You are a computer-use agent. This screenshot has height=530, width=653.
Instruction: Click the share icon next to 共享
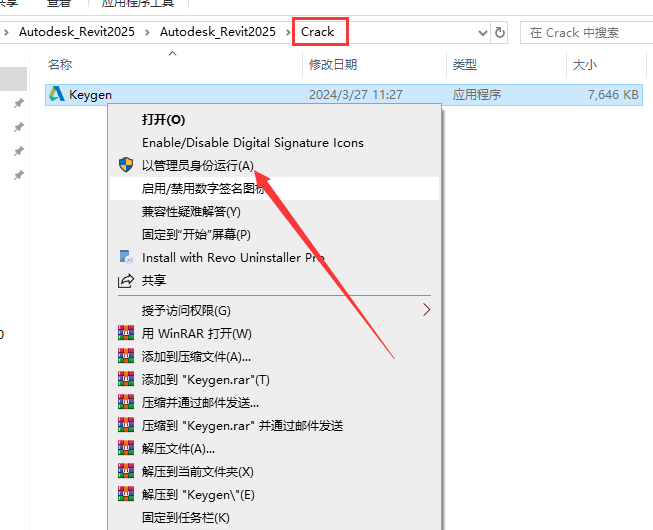pos(126,281)
